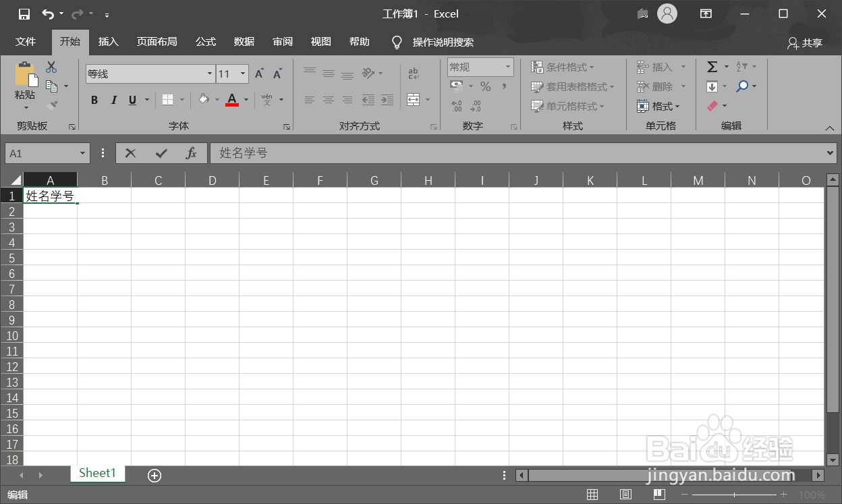This screenshot has width=842, height=504.
Task: Switch to the 数据 Data tab
Action: click(244, 42)
